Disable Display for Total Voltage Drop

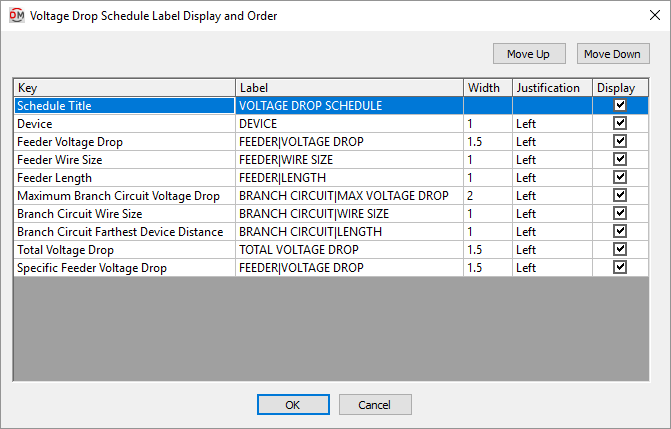coord(620,249)
